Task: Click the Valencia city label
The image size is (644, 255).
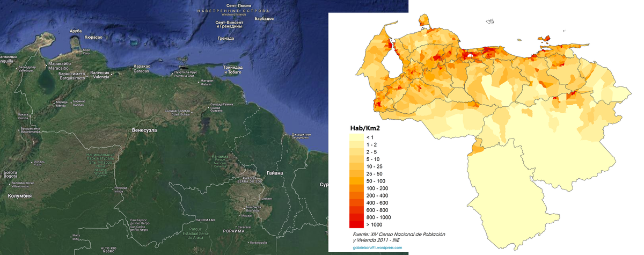Action: (x=101, y=75)
